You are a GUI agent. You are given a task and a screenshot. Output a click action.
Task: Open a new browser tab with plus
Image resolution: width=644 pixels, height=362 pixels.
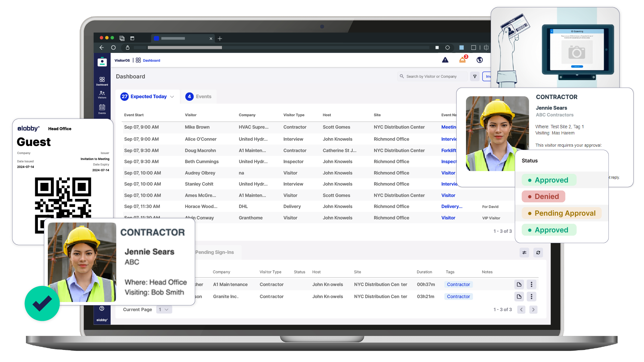click(220, 39)
